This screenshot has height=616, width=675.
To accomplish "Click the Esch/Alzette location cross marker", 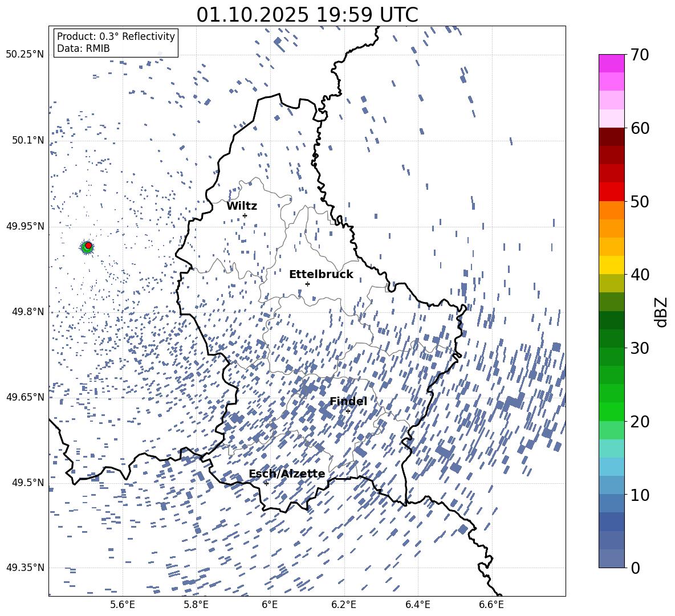I will tap(266, 483).
